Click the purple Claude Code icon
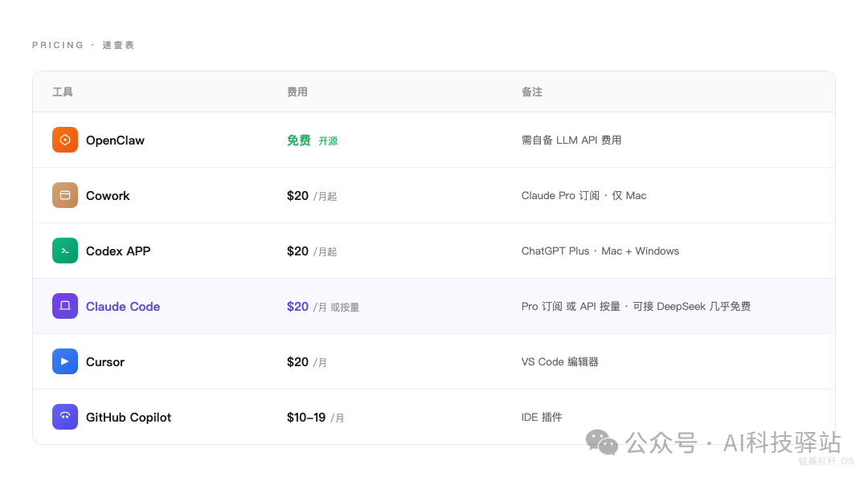Image resolution: width=868 pixels, height=477 pixels. pyautogui.click(x=65, y=306)
